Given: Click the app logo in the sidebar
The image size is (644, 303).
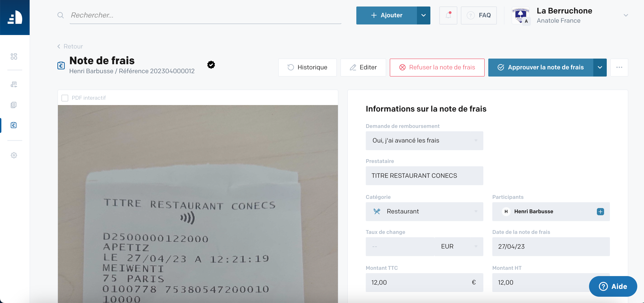Looking at the screenshot, I should click(15, 17).
